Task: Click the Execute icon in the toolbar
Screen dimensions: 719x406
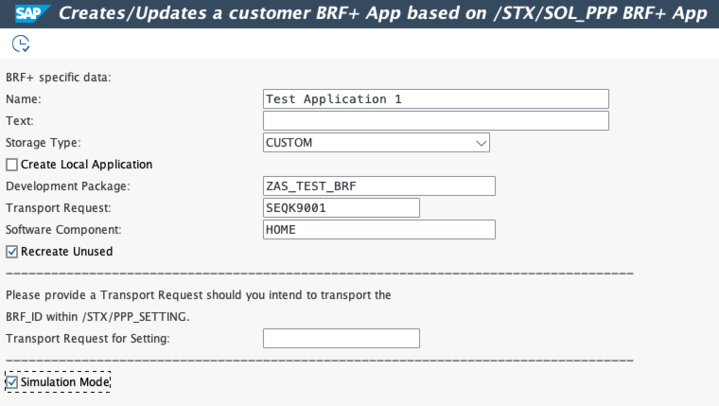Action: pos(20,44)
